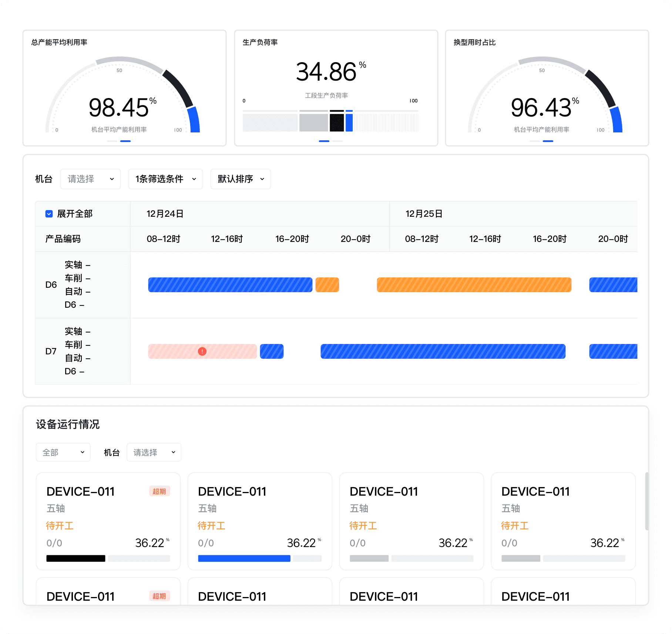The image size is (672, 634).
Task: Open the 全部 status filter dropdown
Action: [63, 452]
